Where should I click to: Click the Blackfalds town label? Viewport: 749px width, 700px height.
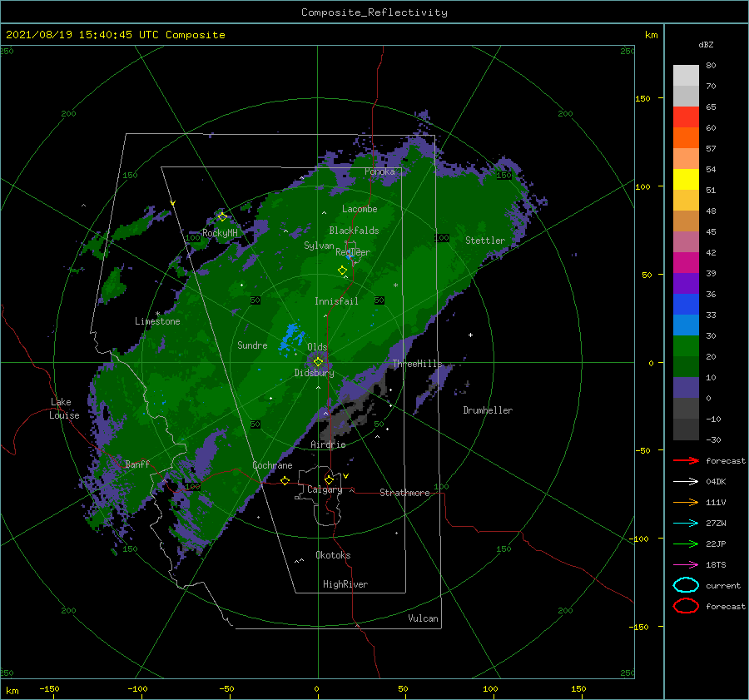click(x=354, y=231)
